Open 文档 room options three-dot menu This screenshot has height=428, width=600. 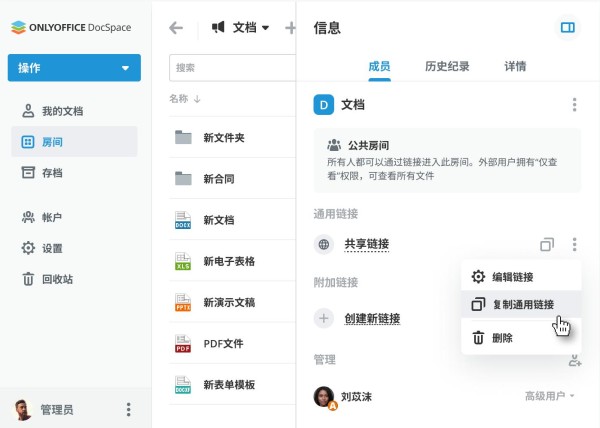574,105
